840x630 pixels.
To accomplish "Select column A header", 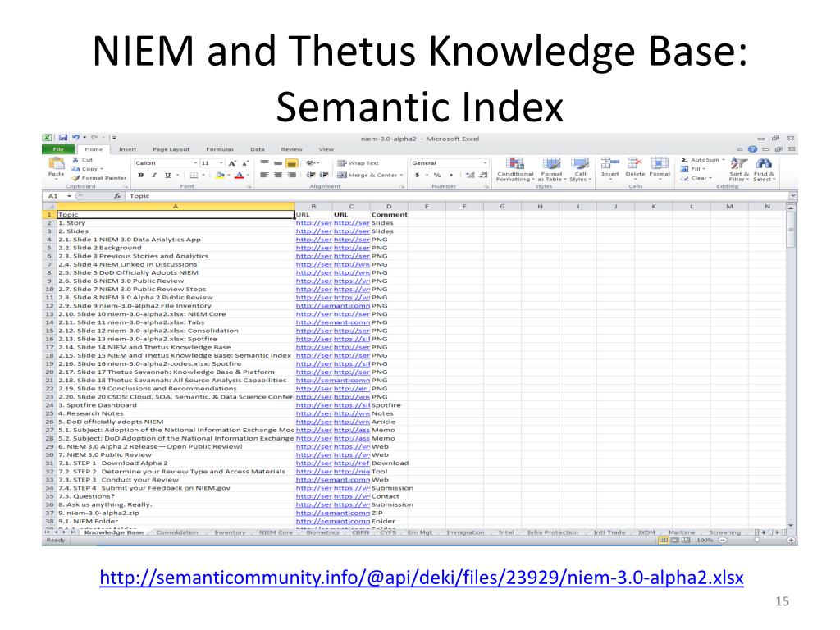I will [x=176, y=206].
